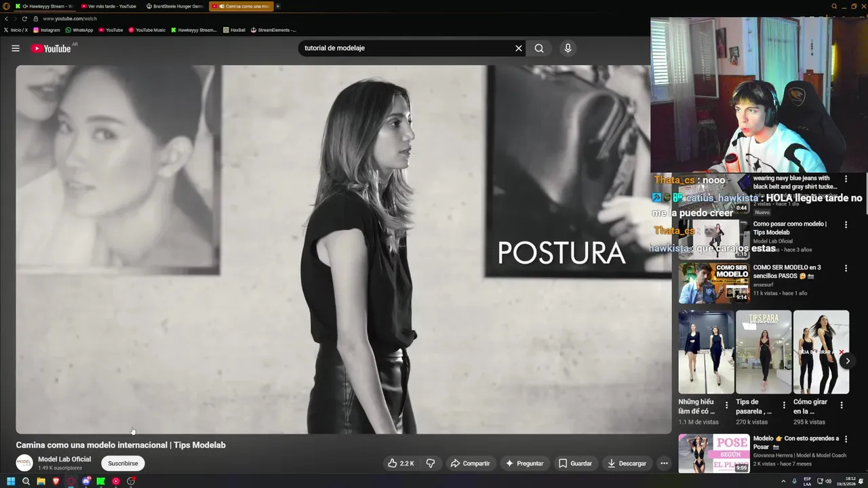Screen dimensions: 868x488
Task: Launch Brave browser from taskbar
Action: tap(56, 481)
